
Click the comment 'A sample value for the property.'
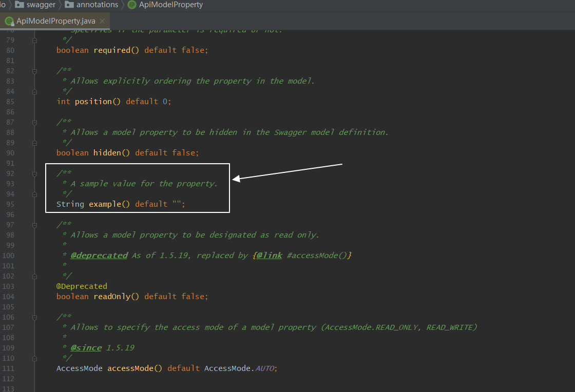(144, 184)
